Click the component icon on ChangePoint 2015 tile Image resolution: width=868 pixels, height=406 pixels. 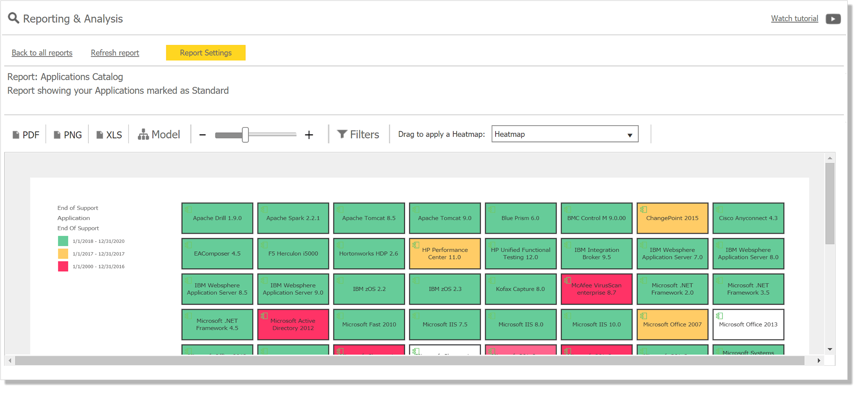pos(644,209)
